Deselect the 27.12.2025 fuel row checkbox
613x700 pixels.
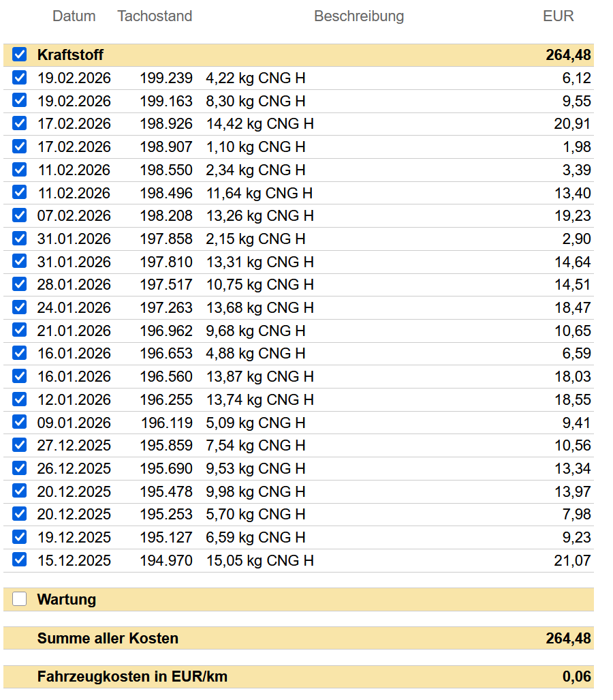point(19,444)
